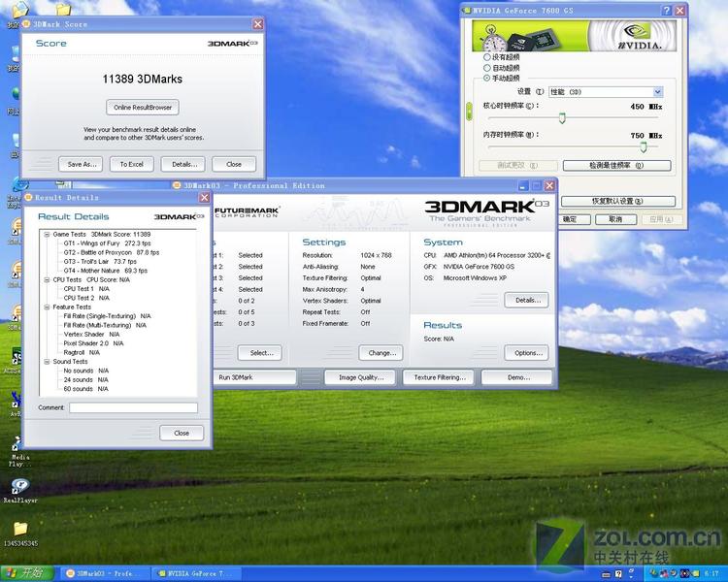Select GT1 - Wings of Fury row
The width and height of the screenshot is (728, 582).
pyautogui.click(x=107, y=243)
